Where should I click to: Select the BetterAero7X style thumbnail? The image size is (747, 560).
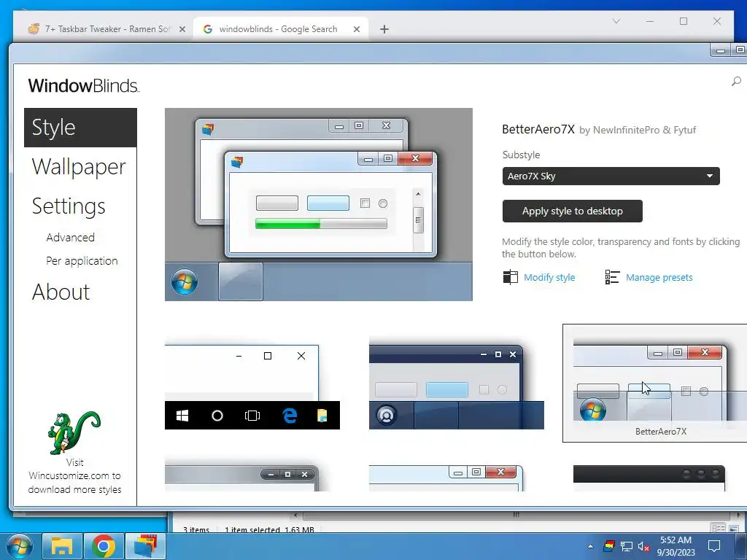coord(655,383)
